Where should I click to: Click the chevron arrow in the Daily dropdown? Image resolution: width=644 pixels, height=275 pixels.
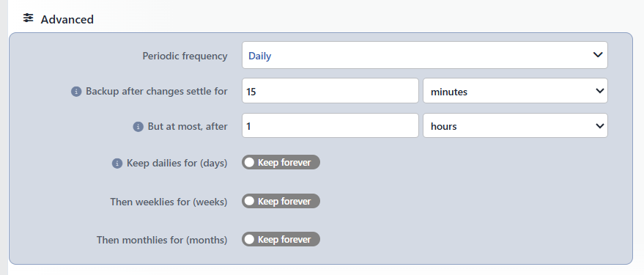tap(598, 55)
